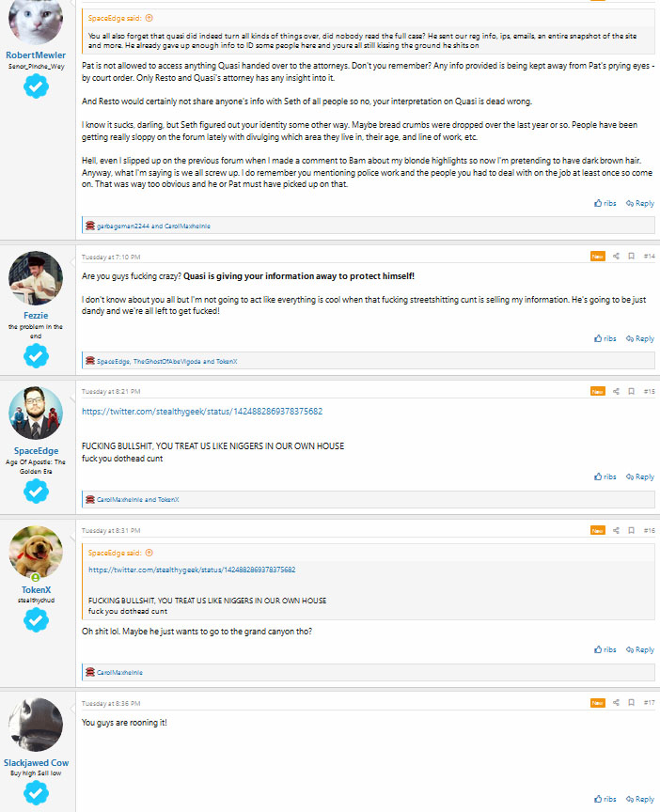Image resolution: width=660 pixels, height=812 pixels.
Task: Click Reply on Slackjawed Cow's post
Action: (640, 799)
